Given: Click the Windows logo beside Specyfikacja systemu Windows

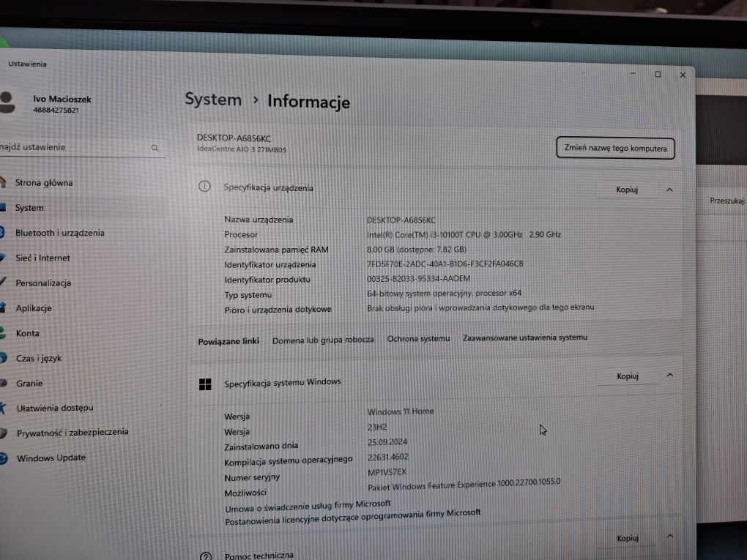Looking at the screenshot, I should 205,384.
